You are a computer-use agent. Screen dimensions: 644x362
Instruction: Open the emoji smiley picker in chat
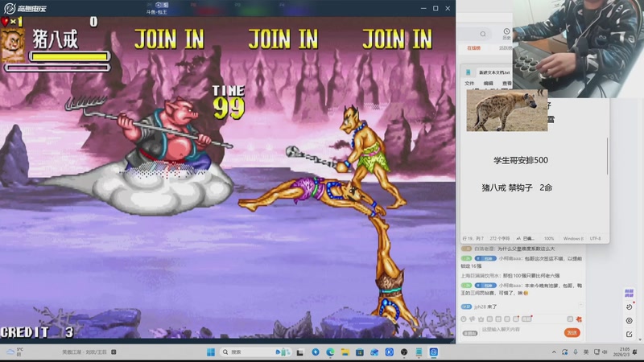(464, 319)
